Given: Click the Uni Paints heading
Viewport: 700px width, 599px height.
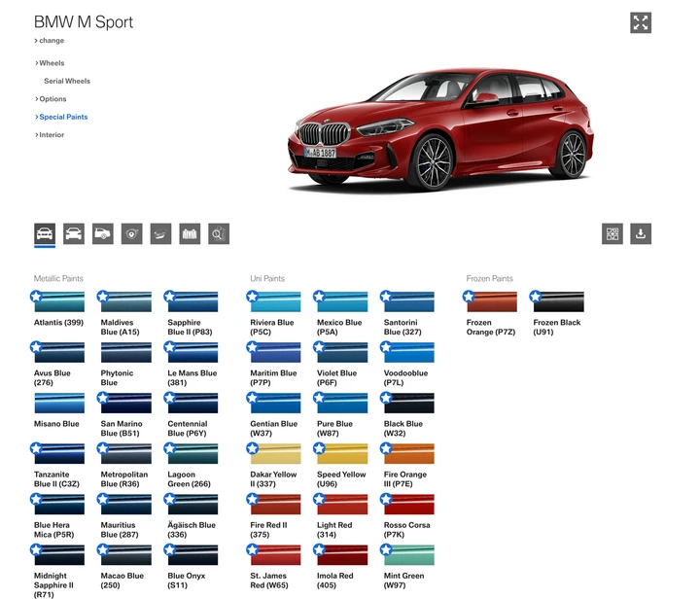Looking at the screenshot, I should pyautogui.click(x=267, y=278).
